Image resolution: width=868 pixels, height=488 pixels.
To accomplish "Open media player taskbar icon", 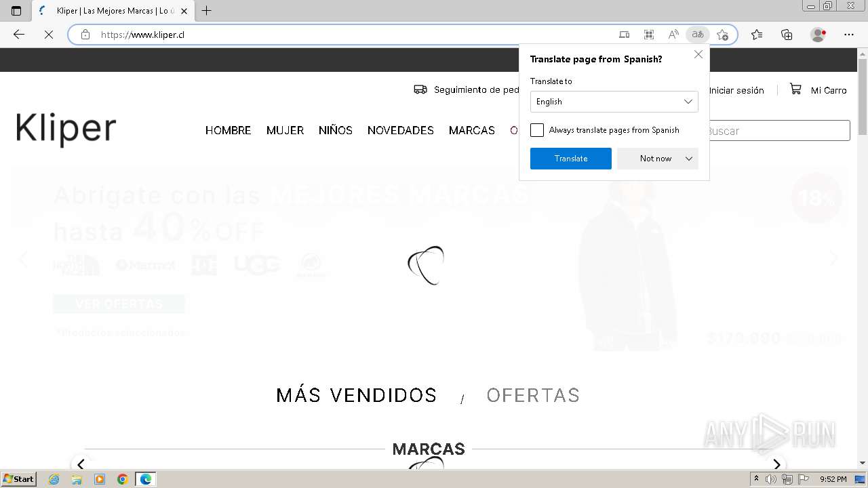I will pyautogui.click(x=100, y=479).
